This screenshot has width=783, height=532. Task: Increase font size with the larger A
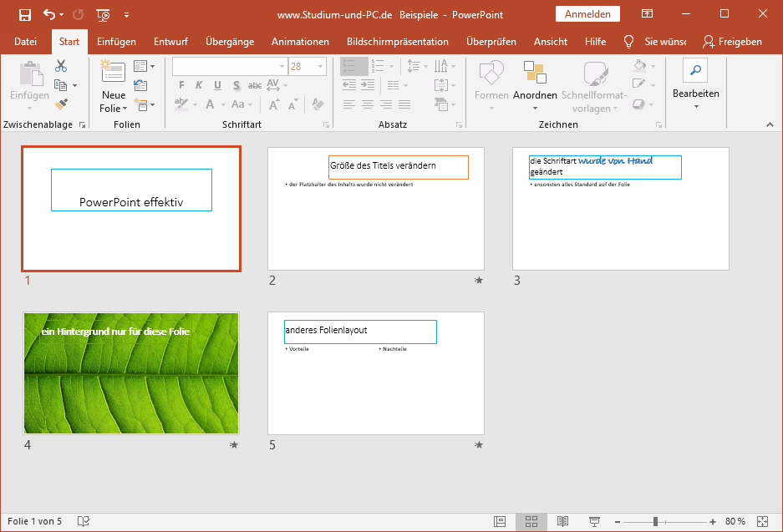273,104
